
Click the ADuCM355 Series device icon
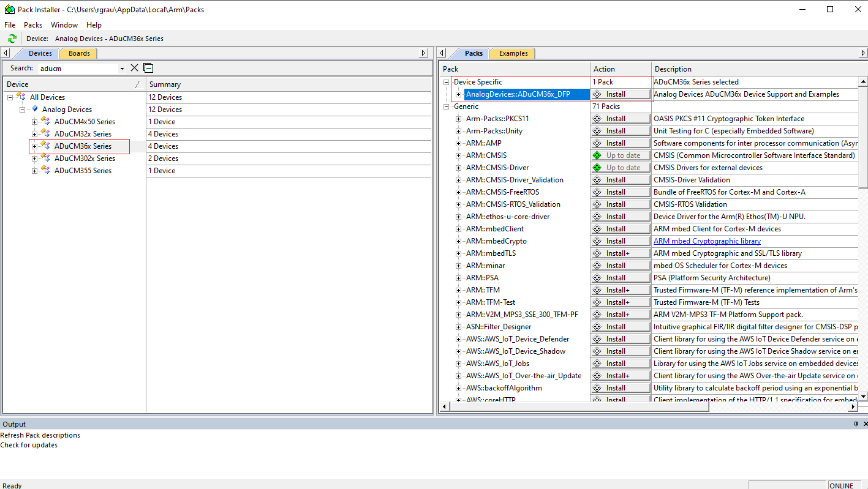click(45, 170)
